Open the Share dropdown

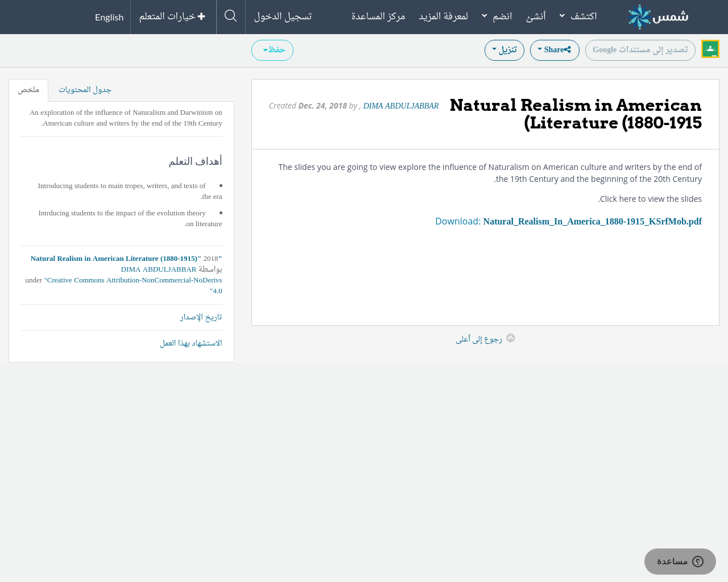(x=554, y=50)
